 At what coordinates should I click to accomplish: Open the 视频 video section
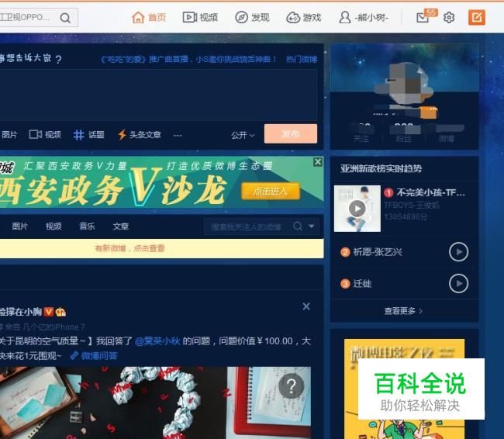[200, 17]
